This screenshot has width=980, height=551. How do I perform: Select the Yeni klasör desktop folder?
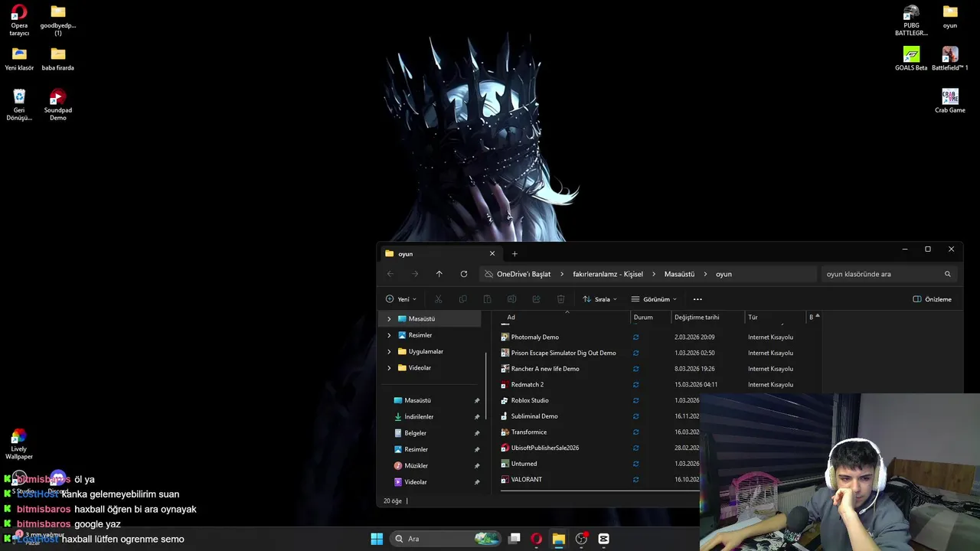pos(19,59)
